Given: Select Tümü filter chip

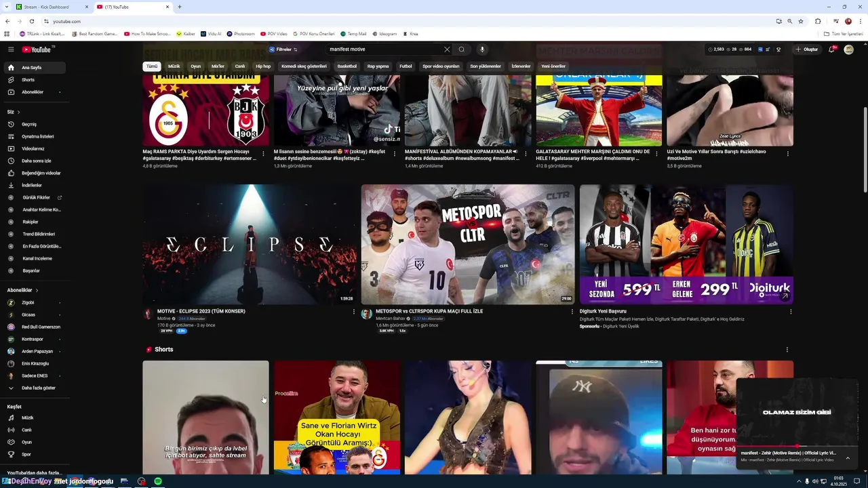Looking at the screenshot, I should (x=152, y=66).
